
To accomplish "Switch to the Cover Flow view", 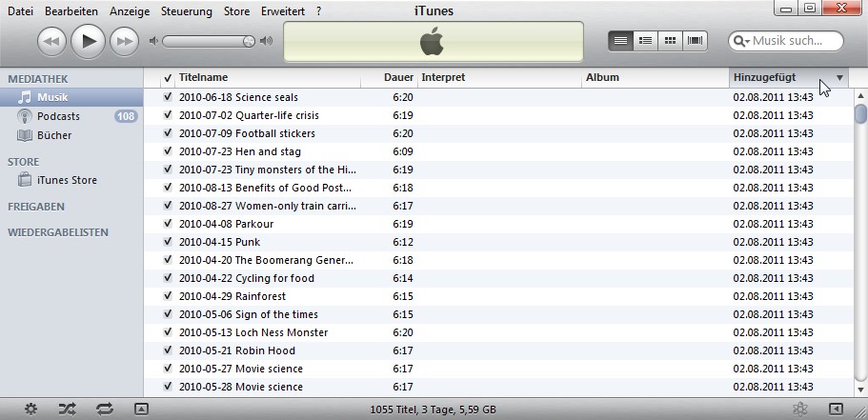I will tap(695, 40).
